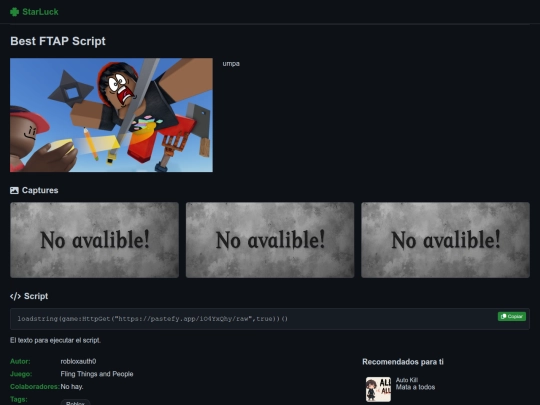Image resolution: width=540 pixels, height=405 pixels.
Task: Open the middle No avalible capture
Action: coord(270,240)
